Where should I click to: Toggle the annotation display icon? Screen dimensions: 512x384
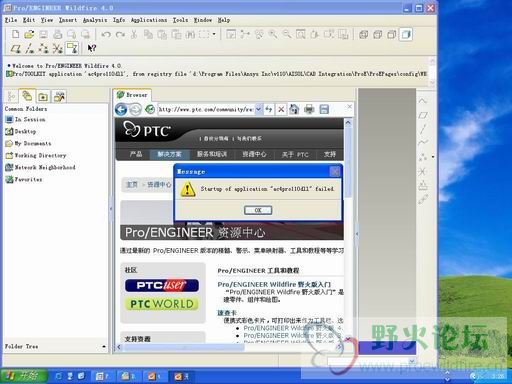pyautogui.click(x=72, y=48)
